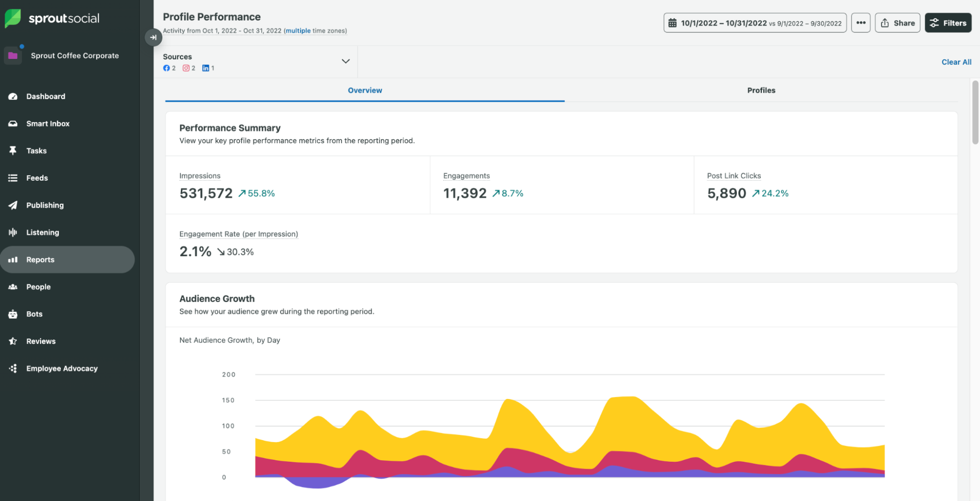Open Employee Advocacy in the sidebar
980x501 pixels.
coord(62,369)
